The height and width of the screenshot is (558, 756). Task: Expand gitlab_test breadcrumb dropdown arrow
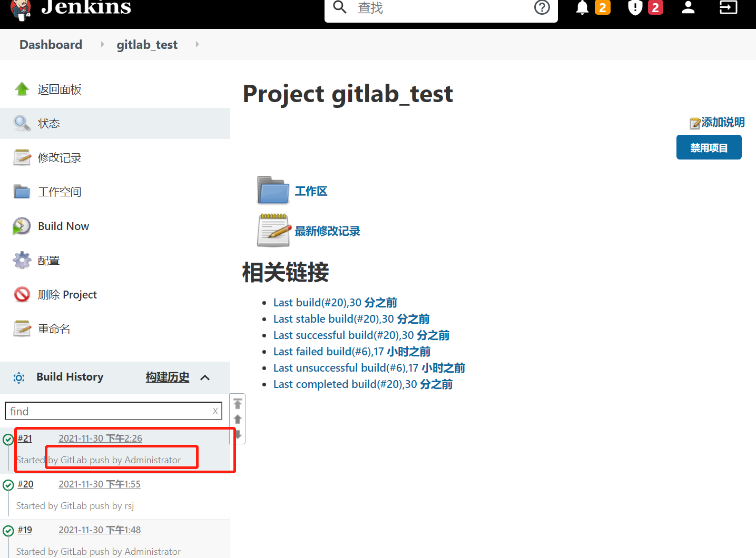pos(197,44)
